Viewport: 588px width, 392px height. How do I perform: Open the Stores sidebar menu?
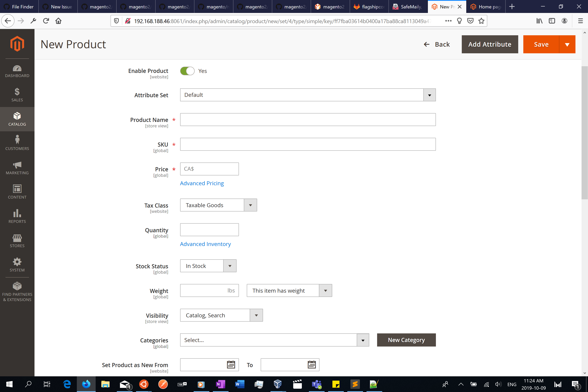17,241
